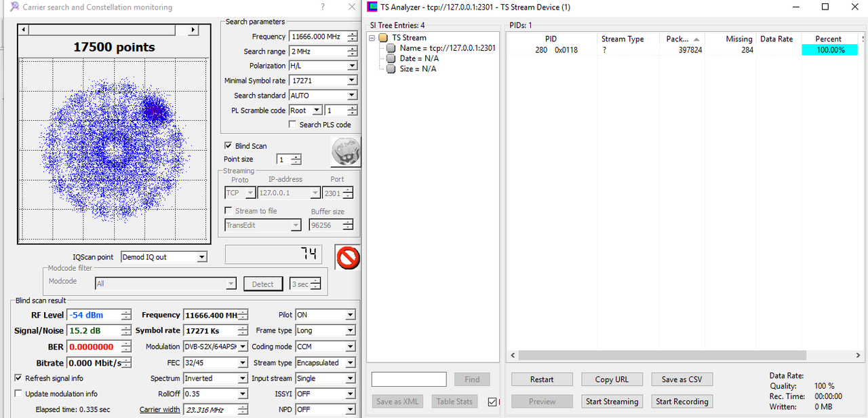Image resolution: width=868 pixels, height=418 pixels.
Task: Sort by the Stream Type column header
Action: pyautogui.click(x=628, y=39)
